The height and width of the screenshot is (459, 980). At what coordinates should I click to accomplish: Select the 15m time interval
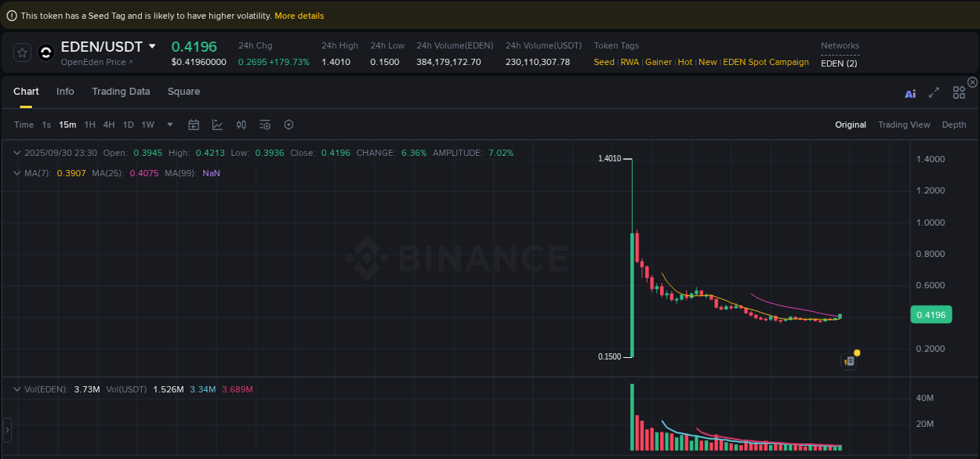(67, 125)
